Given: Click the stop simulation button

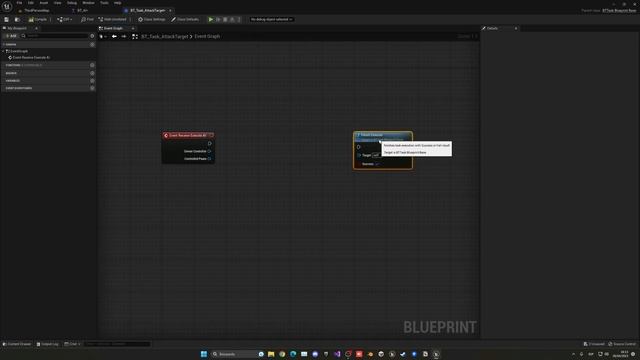Looking at the screenshot, I should coord(225,19).
